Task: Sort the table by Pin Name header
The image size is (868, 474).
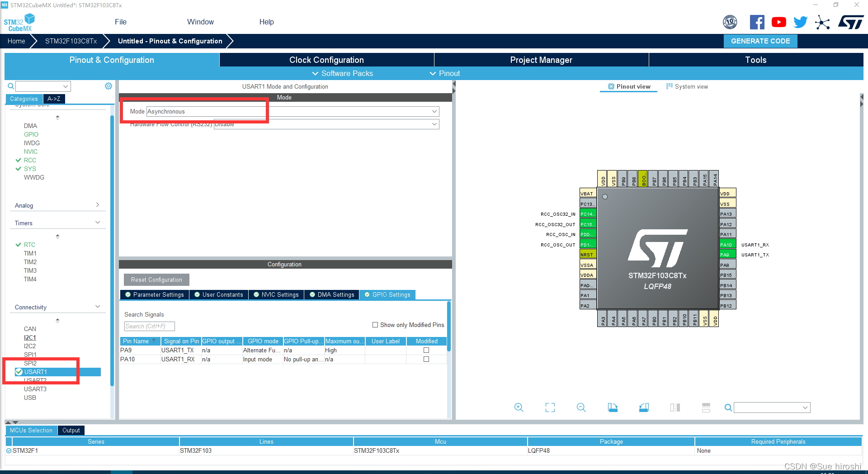Action: (x=140, y=341)
